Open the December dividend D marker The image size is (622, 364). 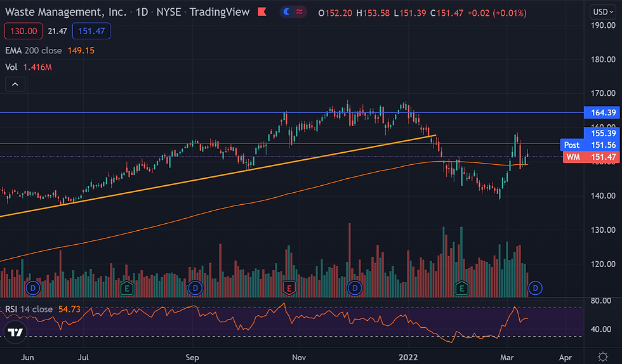[355, 288]
